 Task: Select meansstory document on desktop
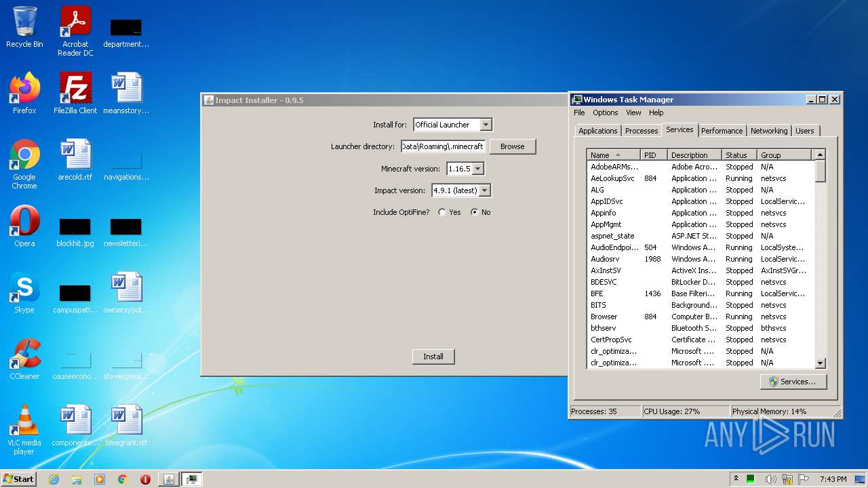coord(126,94)
